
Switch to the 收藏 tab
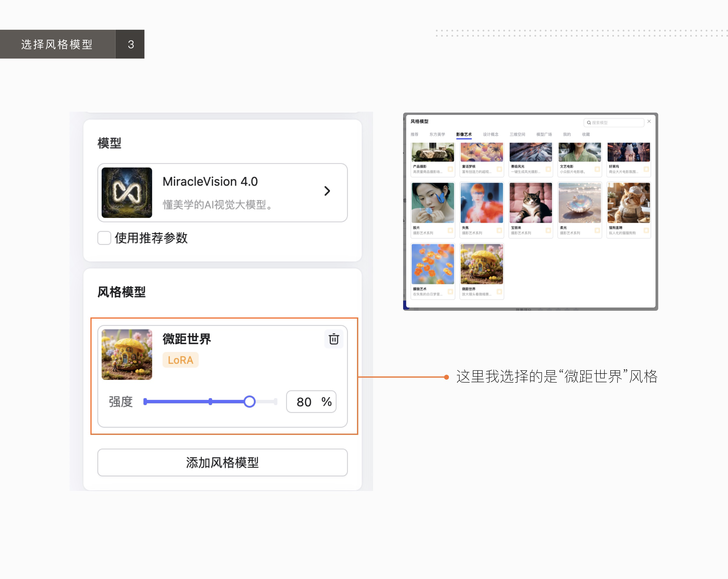coord(586,134)
